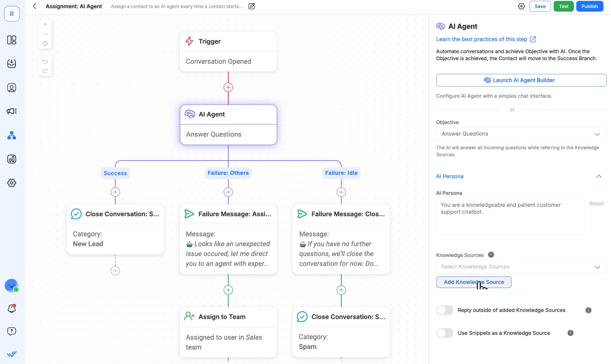The image size is (611, 364).
Task: Click the undo arrow on the canvas toolbar
Action: pos(45,62)
